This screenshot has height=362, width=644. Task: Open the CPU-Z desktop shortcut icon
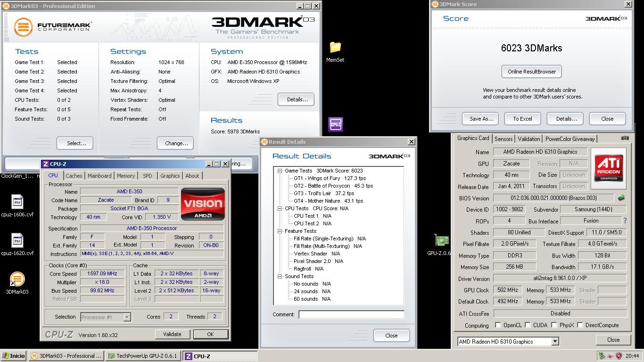pyautogui.click(x=335, y=124)
